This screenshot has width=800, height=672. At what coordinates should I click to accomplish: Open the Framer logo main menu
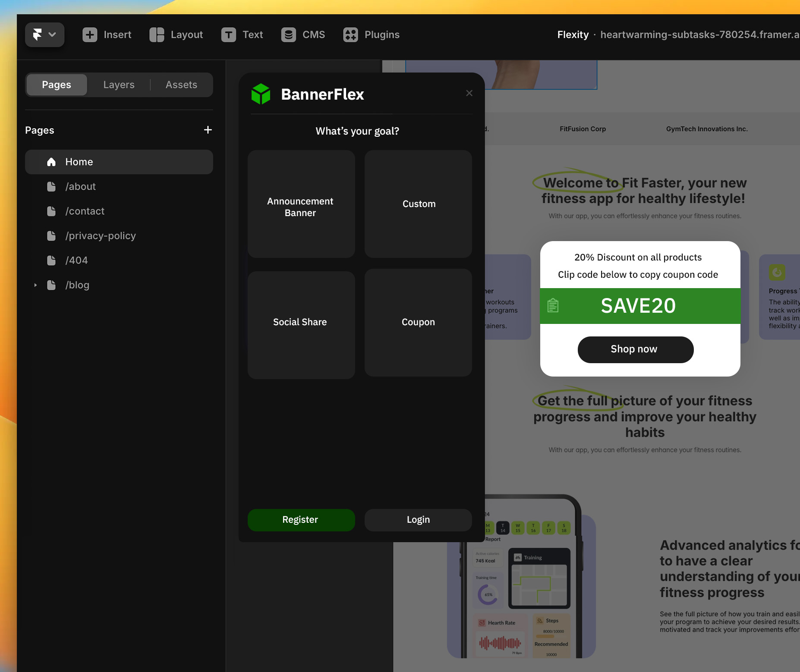[44, 35]
